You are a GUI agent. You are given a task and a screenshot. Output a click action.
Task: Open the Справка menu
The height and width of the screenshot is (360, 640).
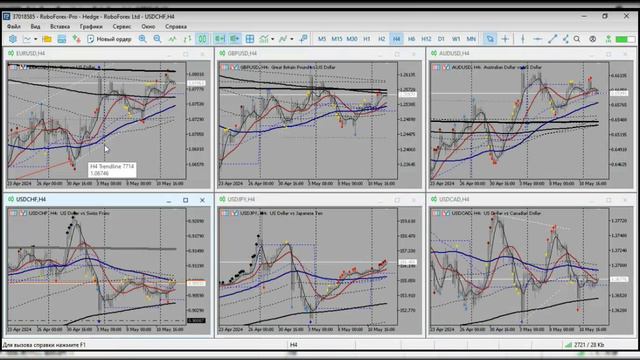click(176, 27)
